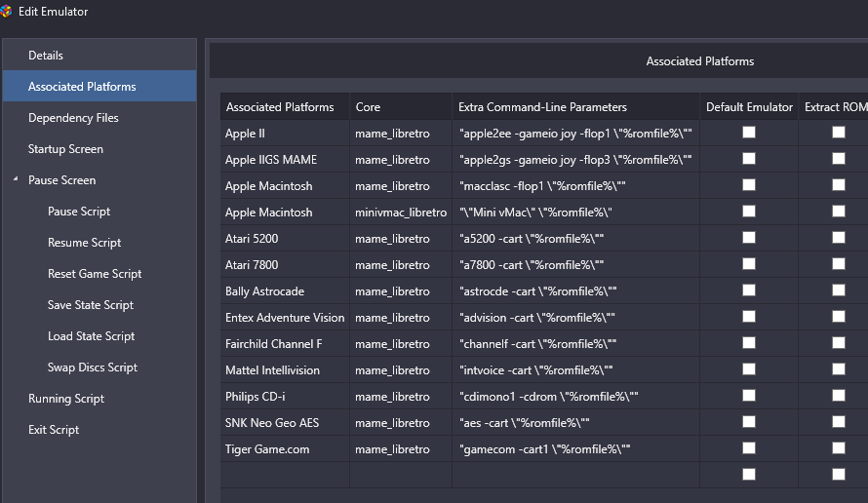Check Default Emulator for Atari 7800
This screenshot has width=868, height=503.
point(749,264)
